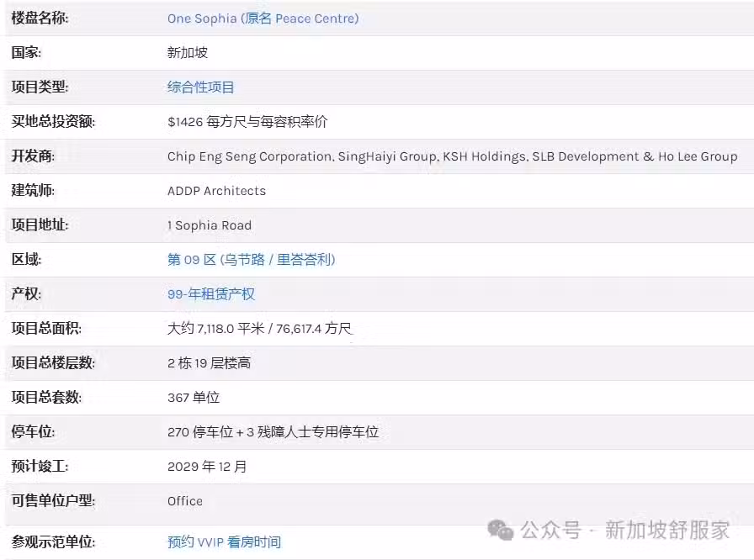Select the 参观示范单位 row label

click(53, 542)
